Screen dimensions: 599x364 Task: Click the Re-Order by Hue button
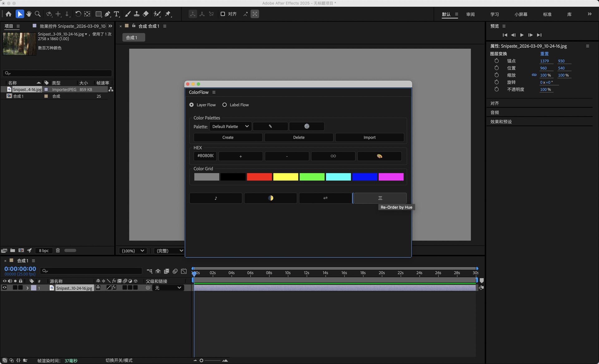pyautogui.click(x=380, y=198)
